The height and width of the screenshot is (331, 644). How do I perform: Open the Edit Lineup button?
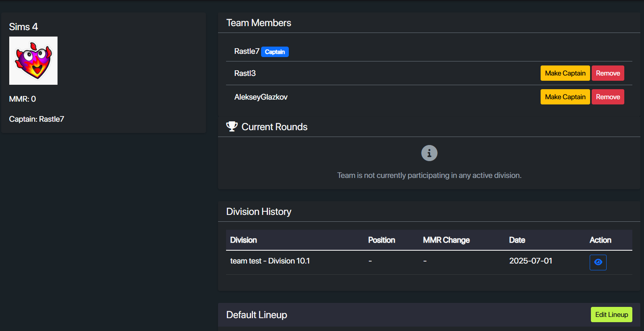611,315
